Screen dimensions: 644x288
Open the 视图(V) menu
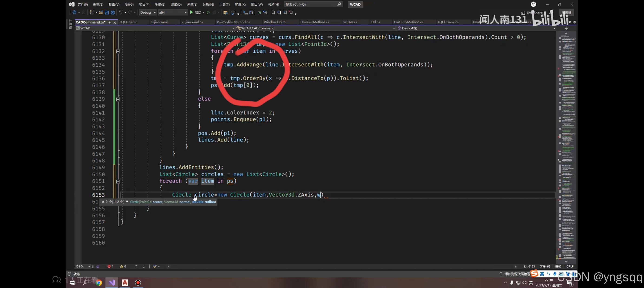click(114, 4)
